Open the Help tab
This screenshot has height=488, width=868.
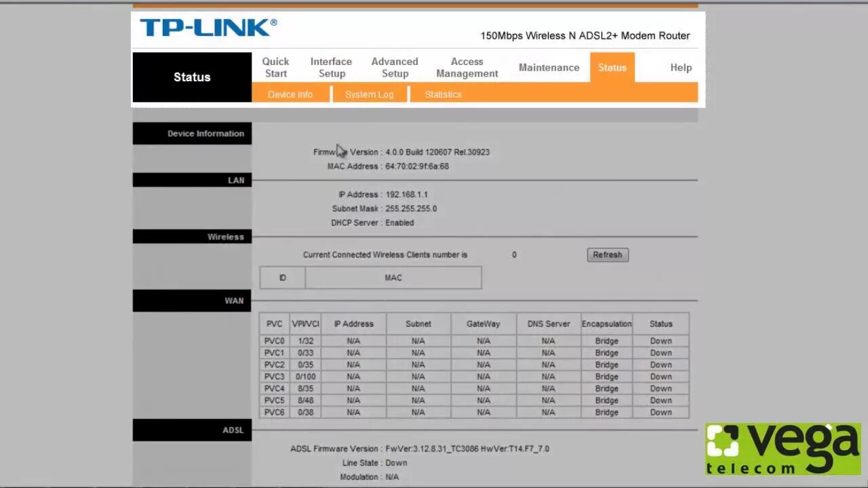pyautogui.click(x=681, y=67)
